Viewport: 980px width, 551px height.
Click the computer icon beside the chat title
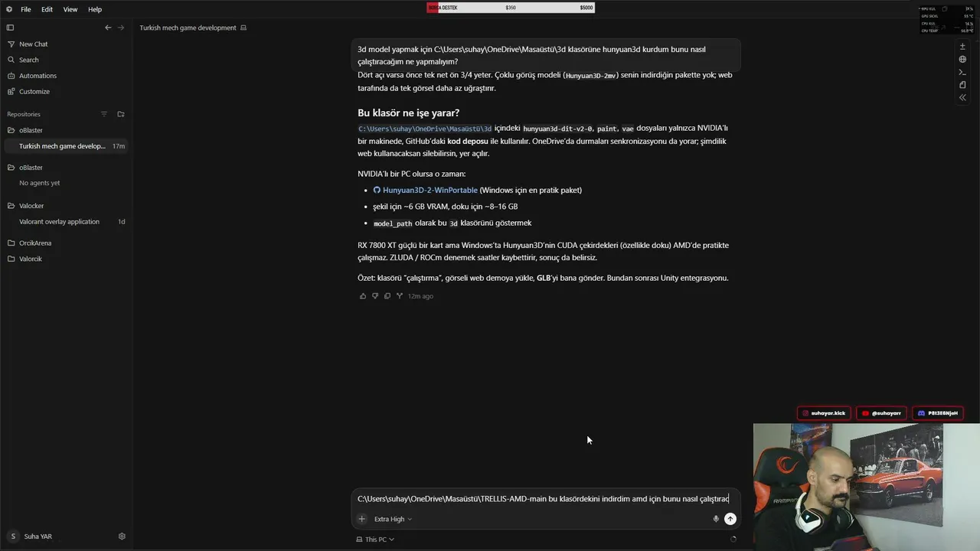243,28
